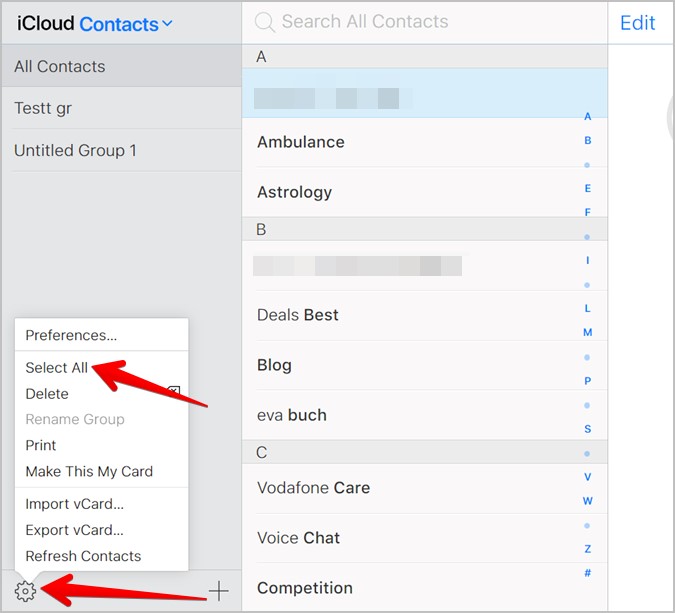
Task: Jump to letter M in index
Action: pyautogui.click(x=588, y=332)
